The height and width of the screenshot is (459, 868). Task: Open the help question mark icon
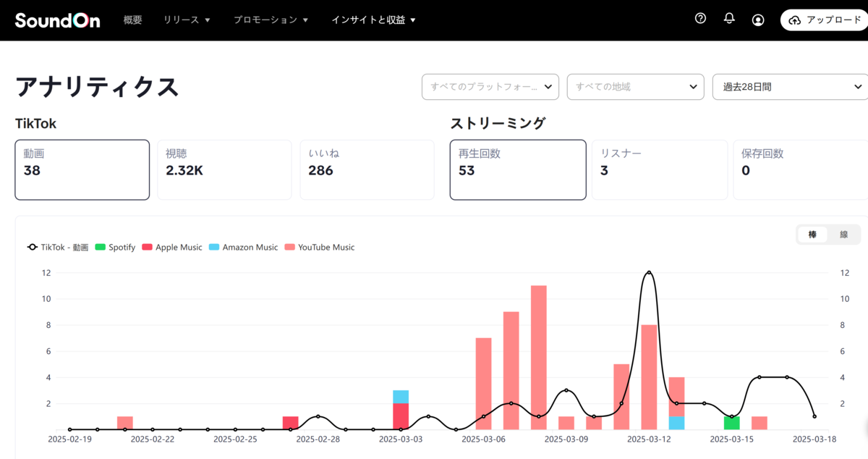tap(700, 19)
